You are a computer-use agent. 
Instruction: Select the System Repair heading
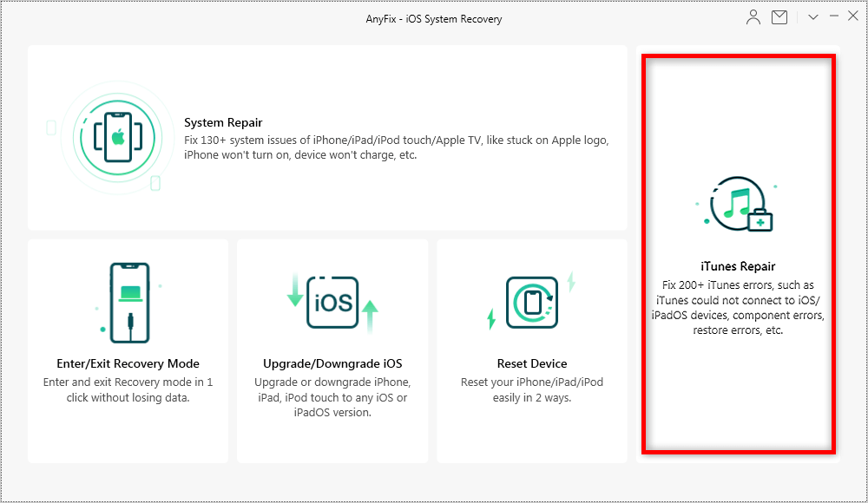tap(223, 122)
